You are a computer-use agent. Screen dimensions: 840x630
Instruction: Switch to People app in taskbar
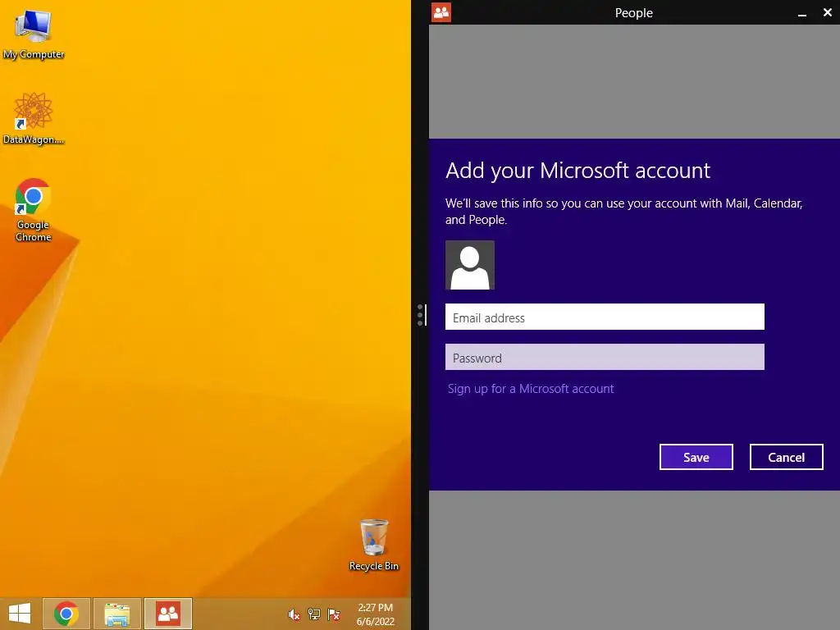pyautogui.click(x=168, y=614)
